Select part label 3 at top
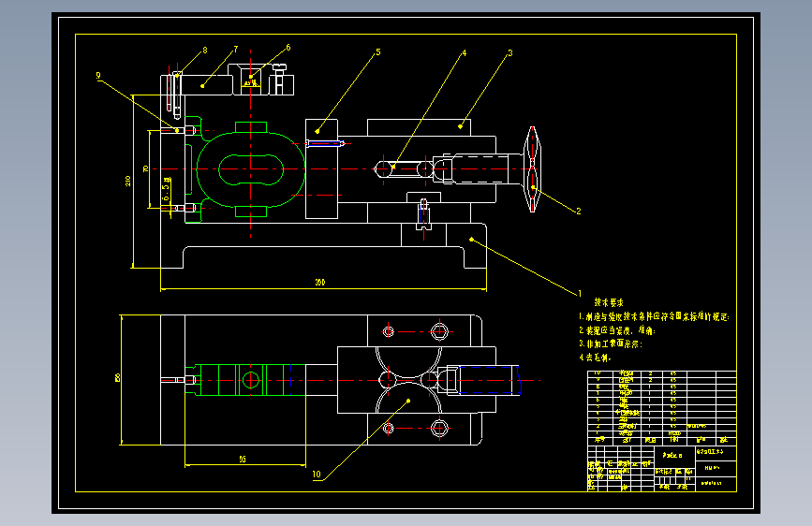The width and height of the screenshot is (812, 526). pyautogui.click(x=510, y=52)
